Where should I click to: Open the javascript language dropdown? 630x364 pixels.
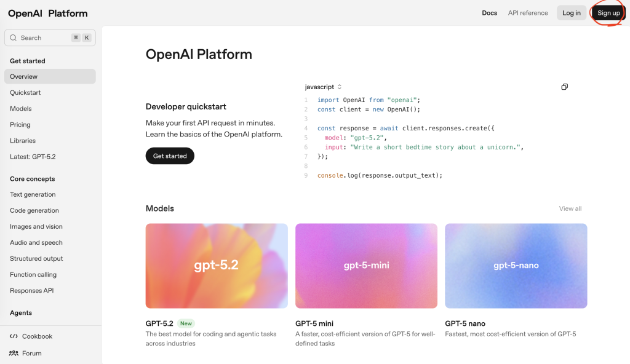[323, 87]
